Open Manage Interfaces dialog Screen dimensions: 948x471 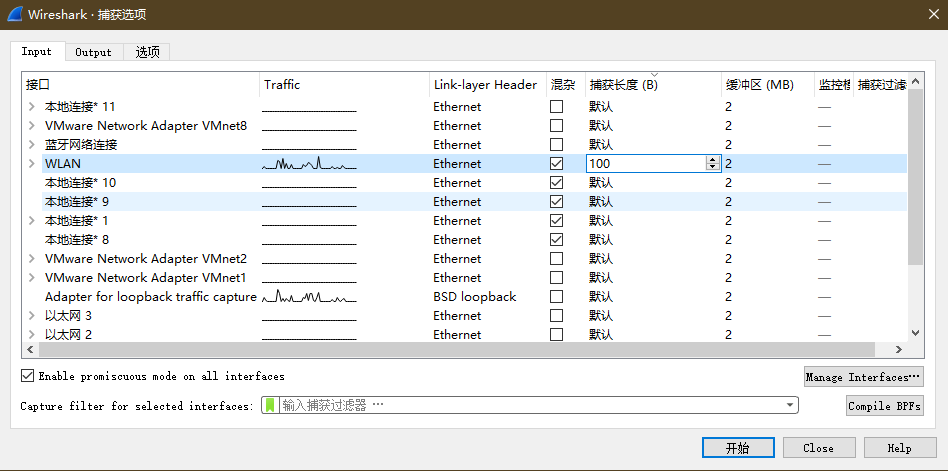863,377
